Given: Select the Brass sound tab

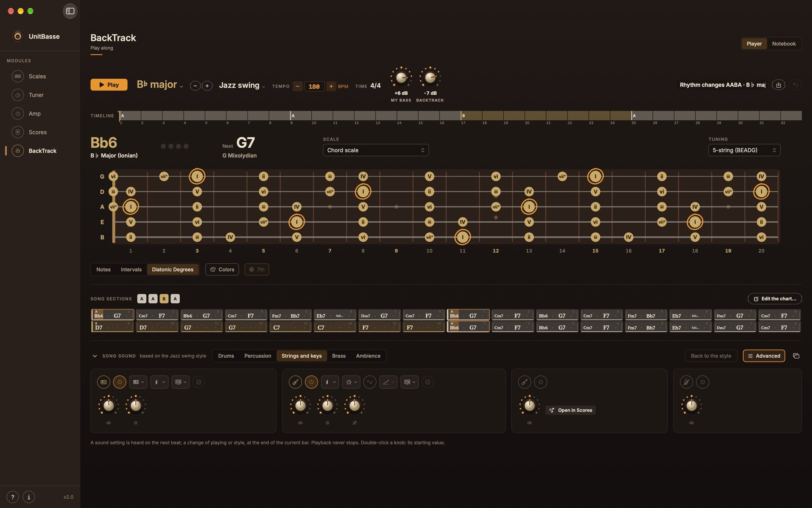Looking at the screenshot, I should pyautogui.click(x=339, y=356).
